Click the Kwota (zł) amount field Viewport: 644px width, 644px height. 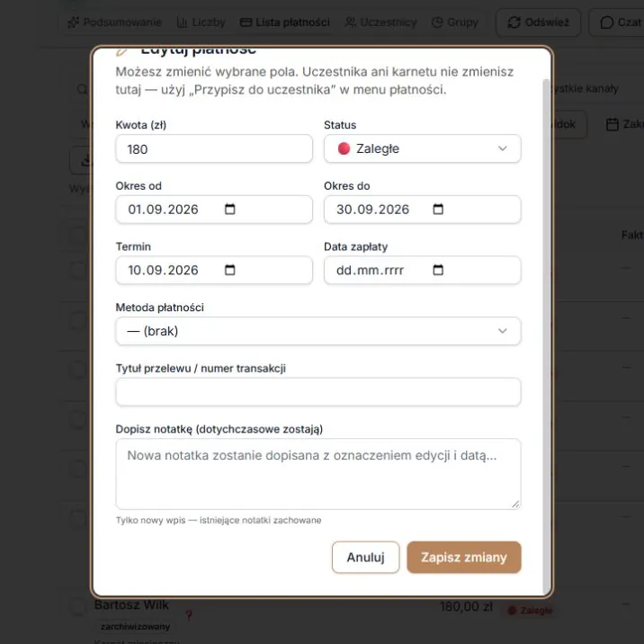214,148
